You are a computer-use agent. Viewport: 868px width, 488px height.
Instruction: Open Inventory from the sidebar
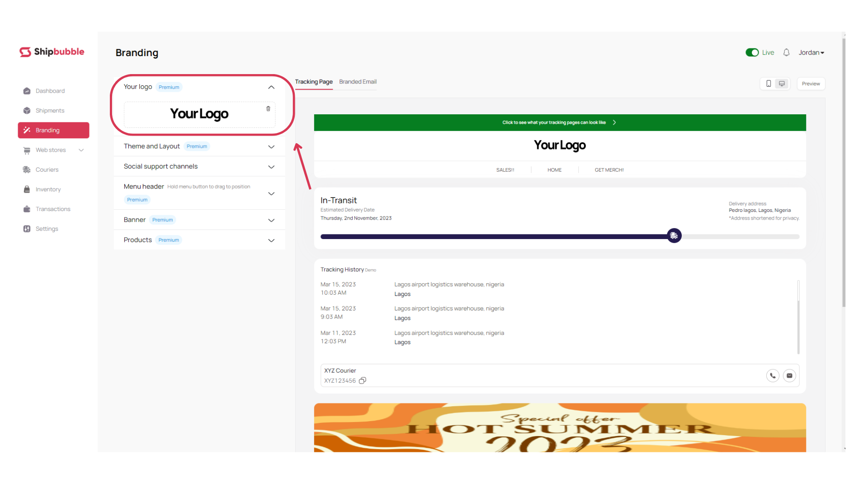tap(48, 189)
